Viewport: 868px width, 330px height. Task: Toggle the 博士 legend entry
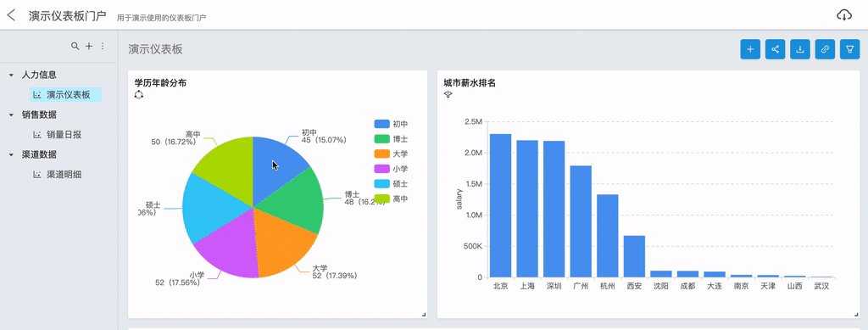[392, 139]
